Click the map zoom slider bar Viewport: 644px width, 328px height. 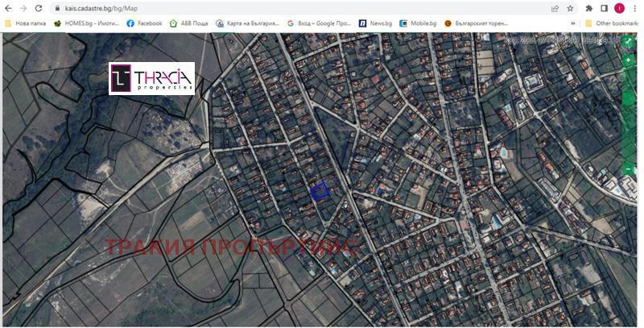628,113
